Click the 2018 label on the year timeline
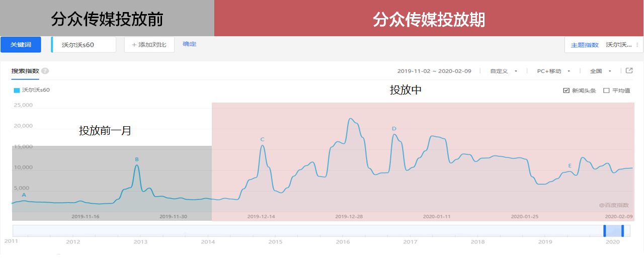The image size is (644, 265). (x=478, y=242)
